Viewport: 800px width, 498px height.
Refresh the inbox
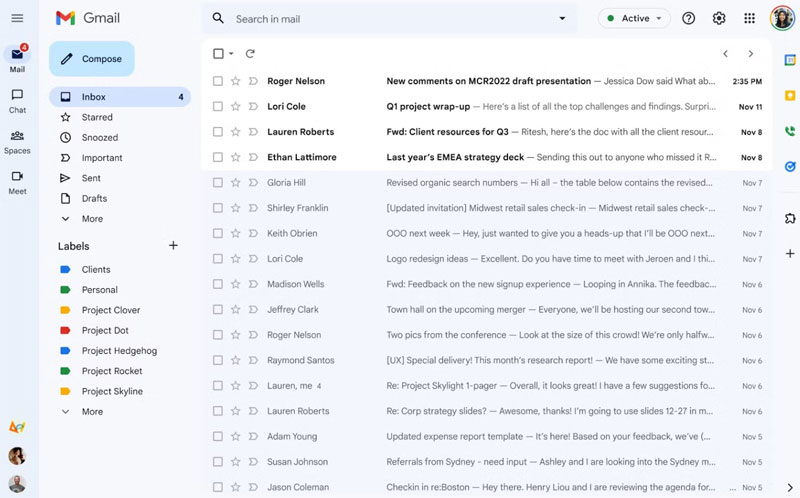(x=250, y=54)
